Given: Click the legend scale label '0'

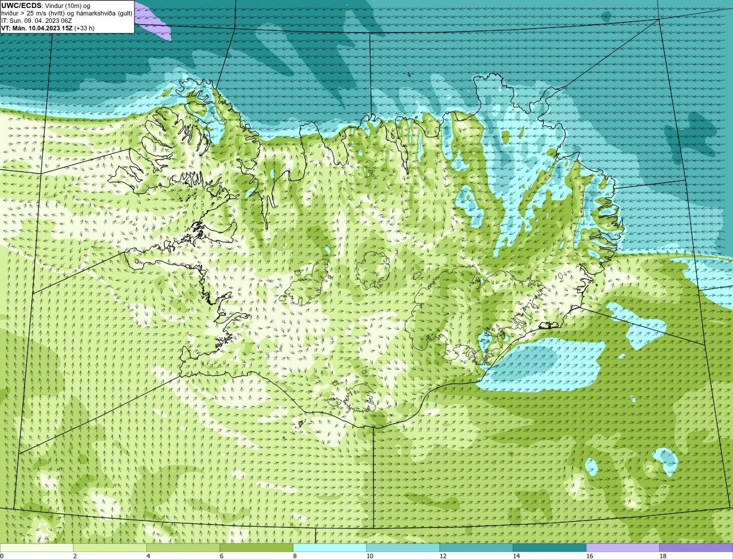Looking at the screenshot, I should coord(2,556).
